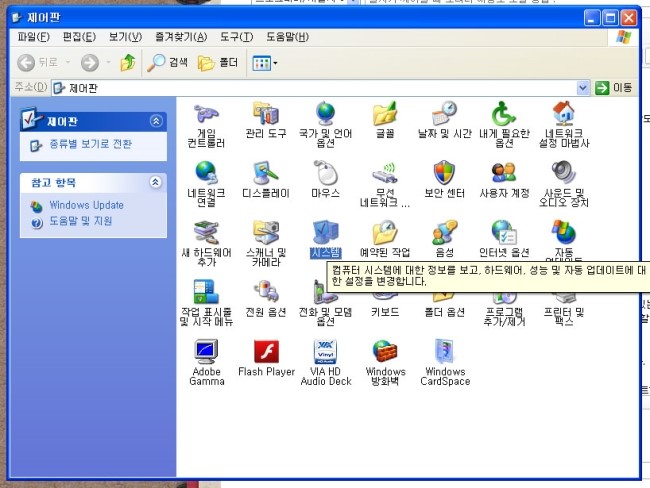Click the 검색 toolbar button
Viewport: 650px width, 488px height.
pos(167,63)
